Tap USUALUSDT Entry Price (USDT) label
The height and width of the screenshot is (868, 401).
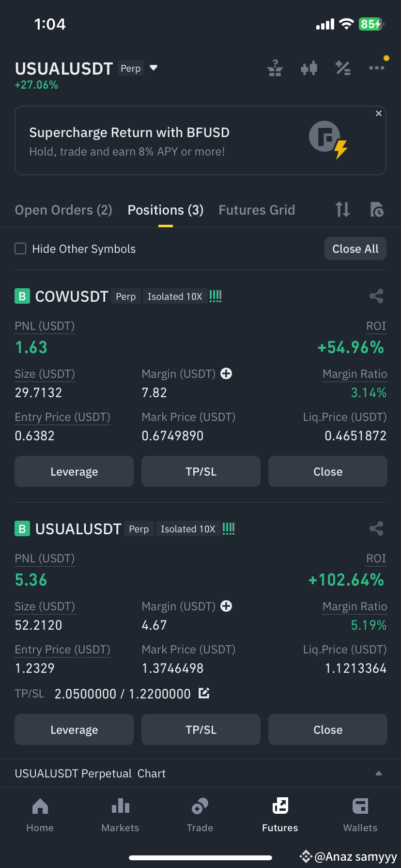pyautogui.click(x=62, y=650)
